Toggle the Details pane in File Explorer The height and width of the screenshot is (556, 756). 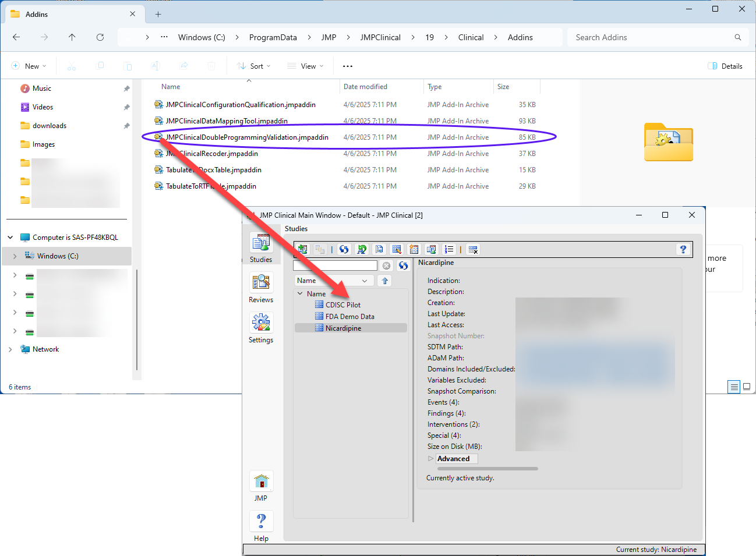pyautogui.click(x=725, y=66)
